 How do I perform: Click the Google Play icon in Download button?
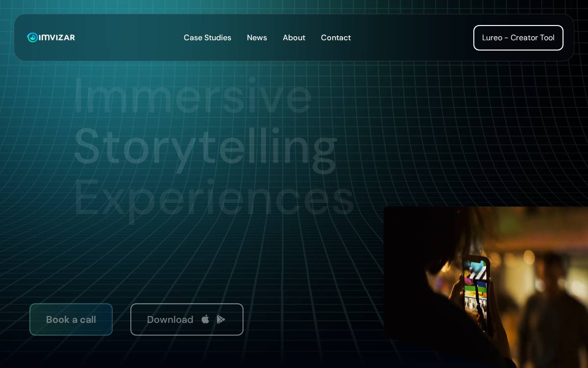click(x=221, y=319)
